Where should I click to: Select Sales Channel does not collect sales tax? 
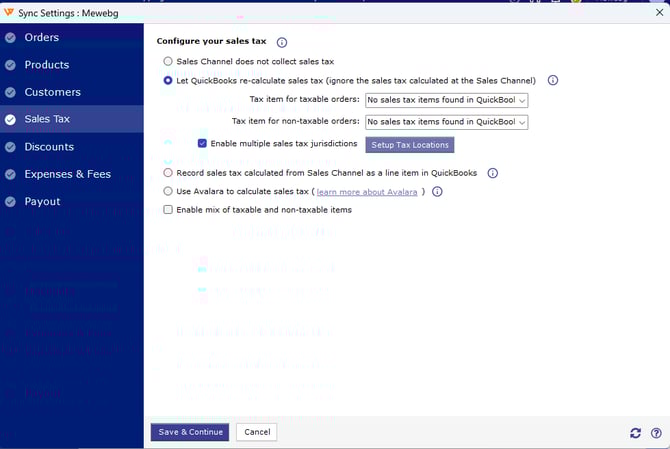(x=168, y=61)
